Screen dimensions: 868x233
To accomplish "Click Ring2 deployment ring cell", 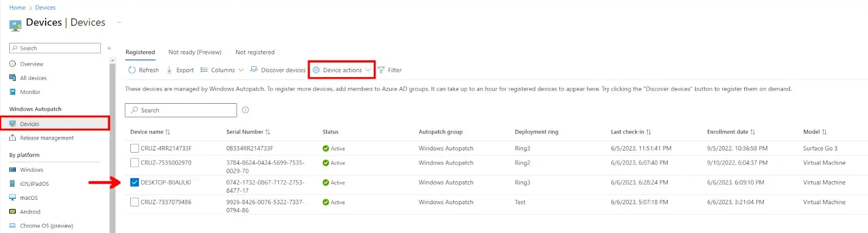I will [x=522, y=162].
